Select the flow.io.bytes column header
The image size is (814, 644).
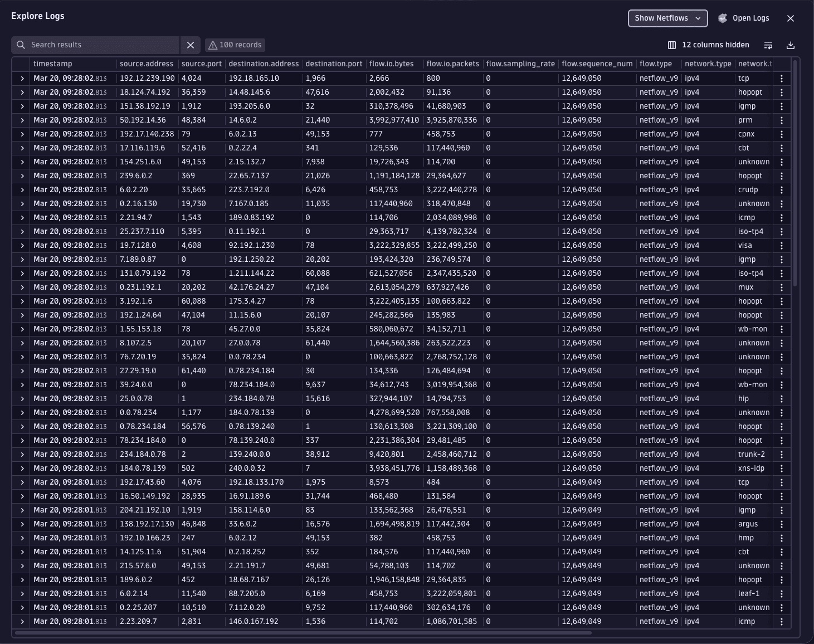[391, 64]
